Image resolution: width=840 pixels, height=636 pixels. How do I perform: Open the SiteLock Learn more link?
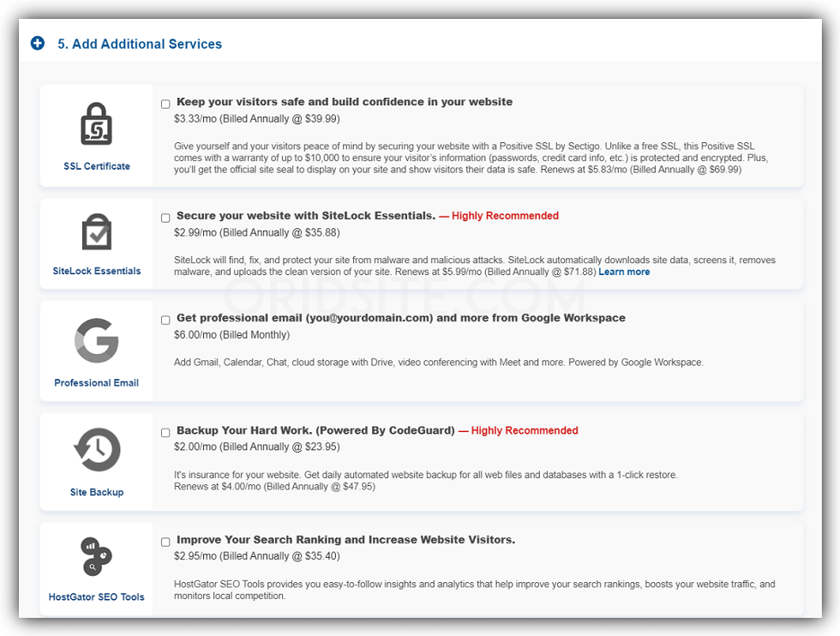tap(624, 272)
